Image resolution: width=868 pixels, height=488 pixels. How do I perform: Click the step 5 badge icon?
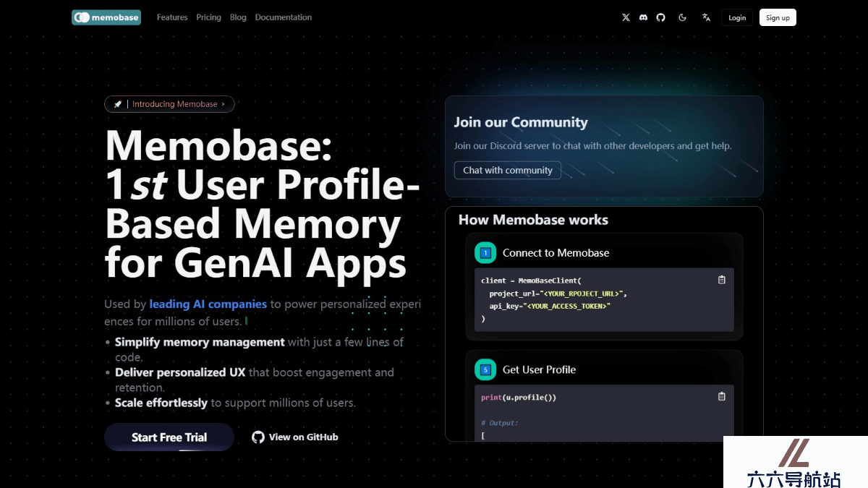pyautogui.click(x=485, y=369)
